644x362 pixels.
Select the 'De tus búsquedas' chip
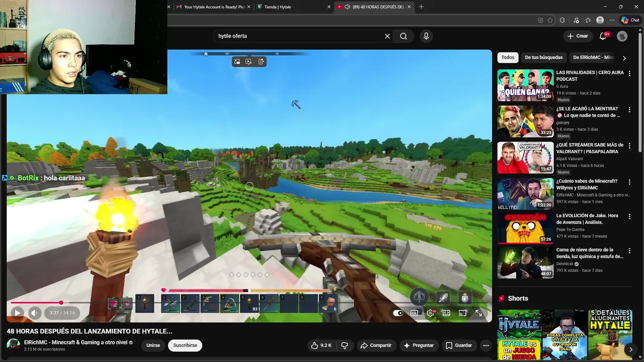[x=544, y=57]
